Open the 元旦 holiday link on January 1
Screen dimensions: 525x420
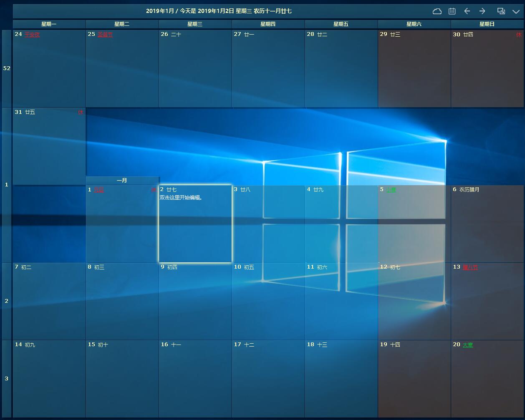(99, 189)
